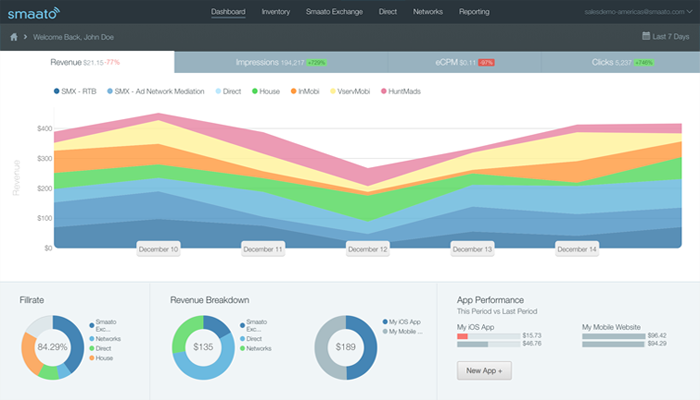Click the $94.29 progress bar
Viewport: 700px width, 400px height.
point(613,344)
